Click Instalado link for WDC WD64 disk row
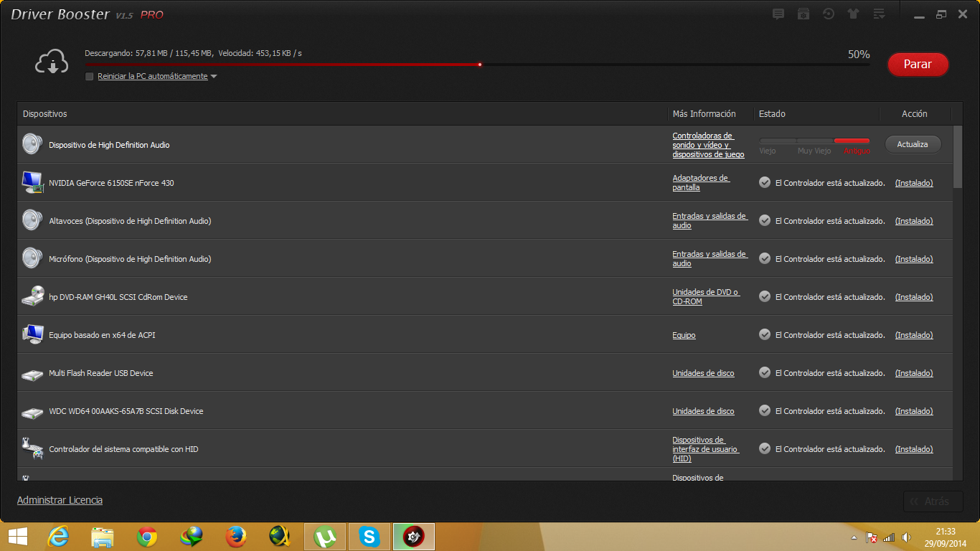Viewport: 980px width, 551px height. pos(914,411)
